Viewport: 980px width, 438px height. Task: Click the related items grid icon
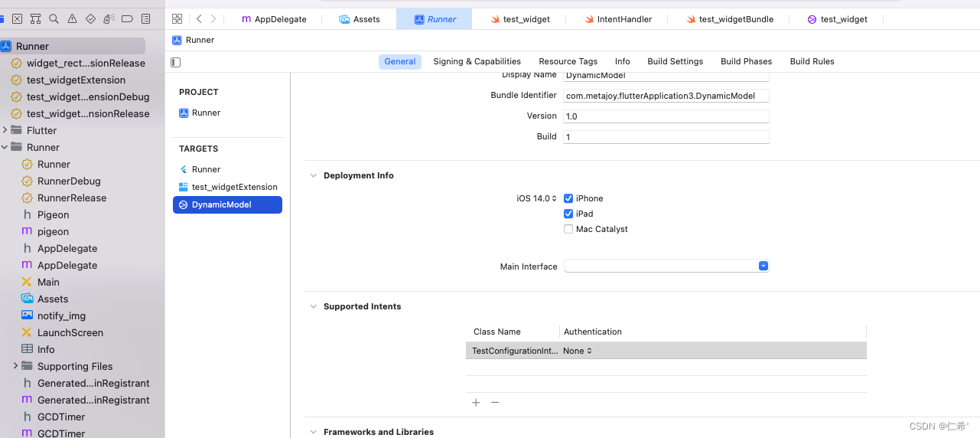[x=177, y=18]
